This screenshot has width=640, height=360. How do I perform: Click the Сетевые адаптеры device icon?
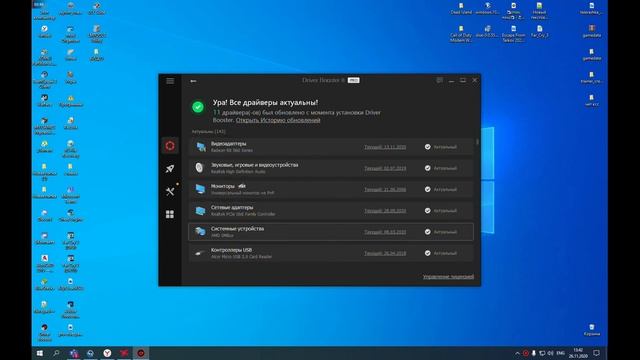200,211
